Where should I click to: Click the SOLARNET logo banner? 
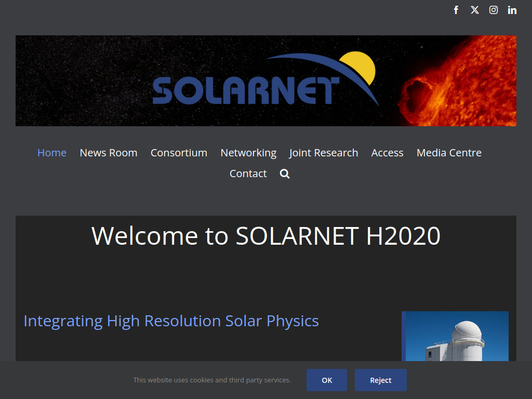click(266, 81)
